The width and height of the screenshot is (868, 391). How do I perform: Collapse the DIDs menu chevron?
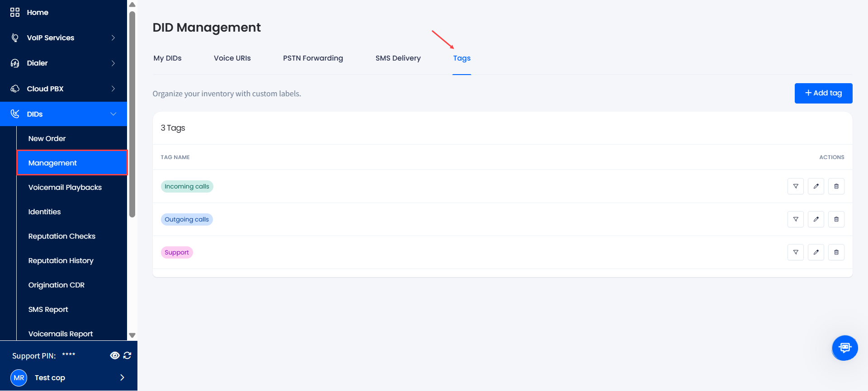(x=113, y=114)
